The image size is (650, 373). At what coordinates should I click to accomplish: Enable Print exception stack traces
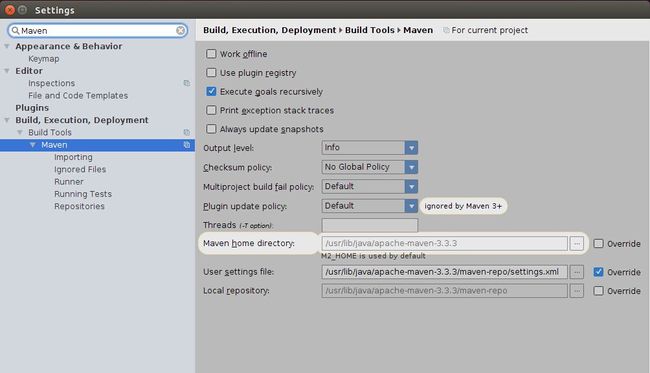[211, 110]
